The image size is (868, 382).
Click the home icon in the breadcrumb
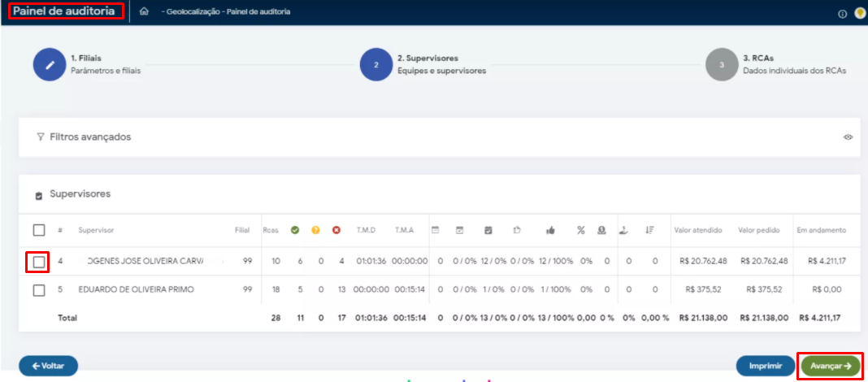[x=144, y=11]
